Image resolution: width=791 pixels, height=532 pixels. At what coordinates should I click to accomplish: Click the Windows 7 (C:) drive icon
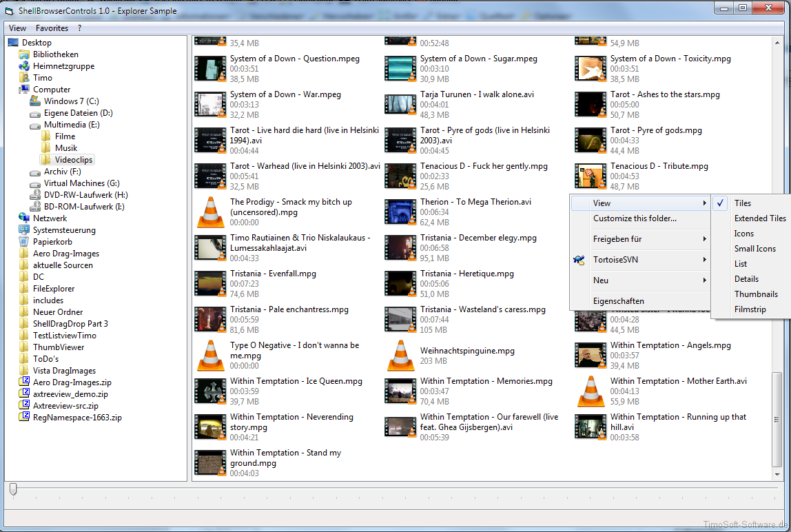[35, 101]
